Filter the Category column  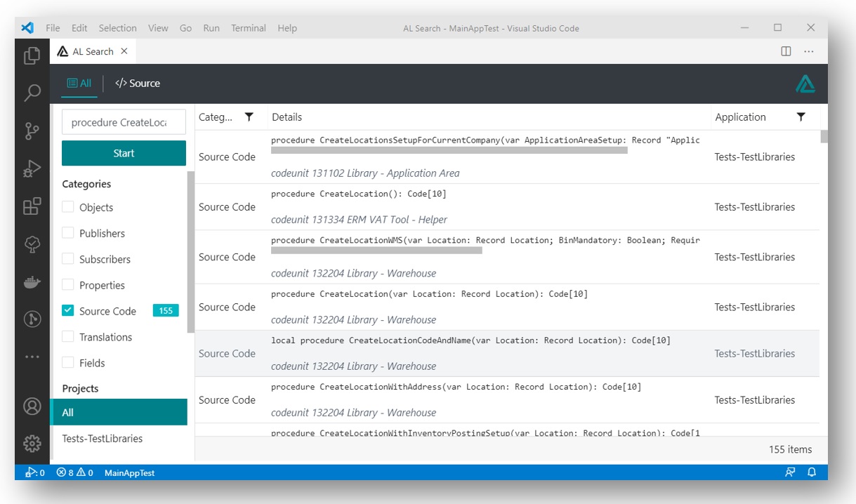coord(249,117)
